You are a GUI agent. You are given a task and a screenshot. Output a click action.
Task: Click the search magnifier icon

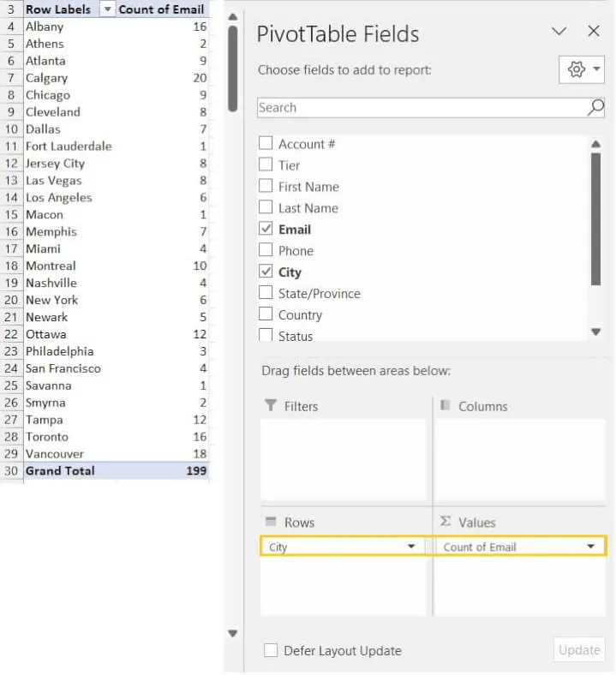595,107
